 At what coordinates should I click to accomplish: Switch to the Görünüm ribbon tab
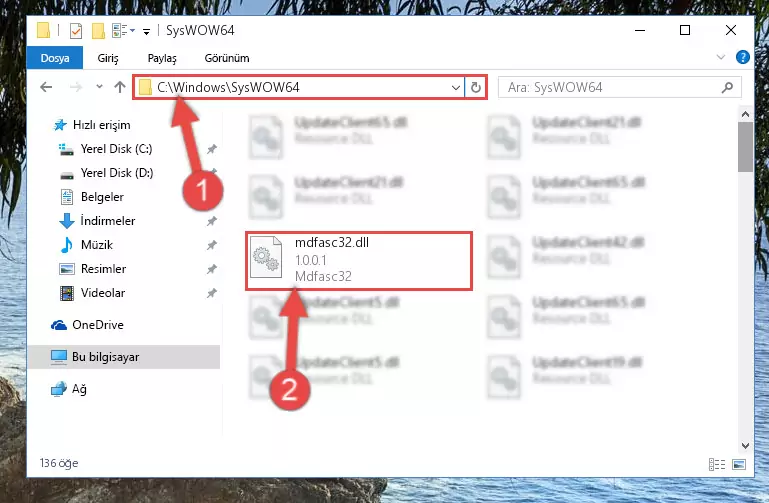tap(227, 58)
